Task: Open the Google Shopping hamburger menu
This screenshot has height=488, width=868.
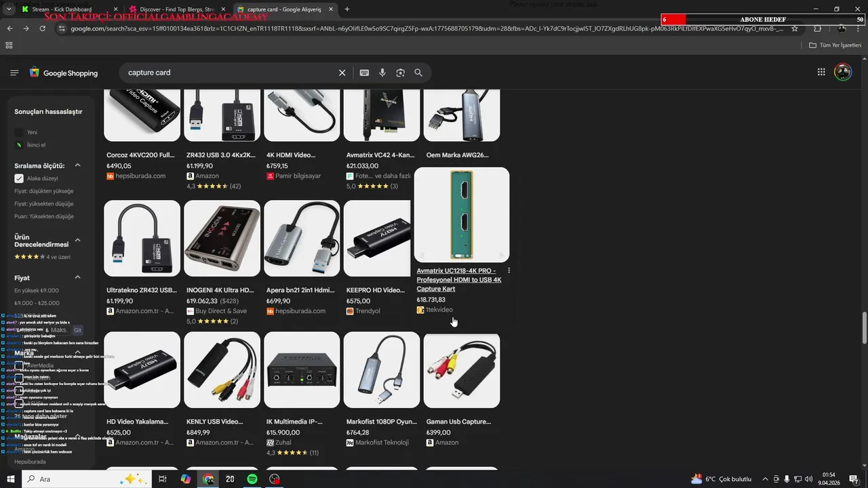Action: [x=14, y=73]
